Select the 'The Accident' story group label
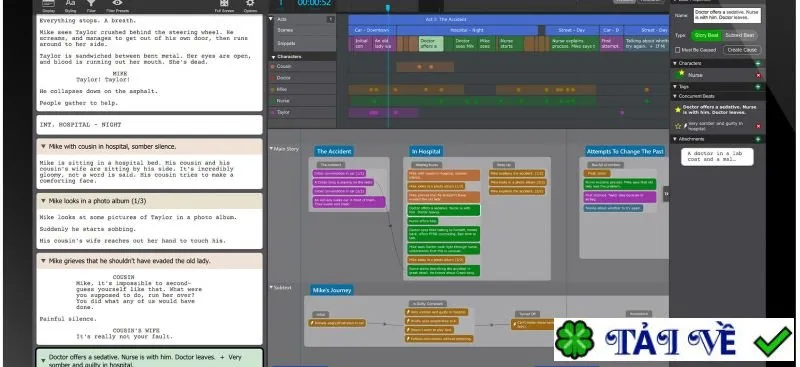The width and height of the screenshot is (800, 367). (334, 151)
